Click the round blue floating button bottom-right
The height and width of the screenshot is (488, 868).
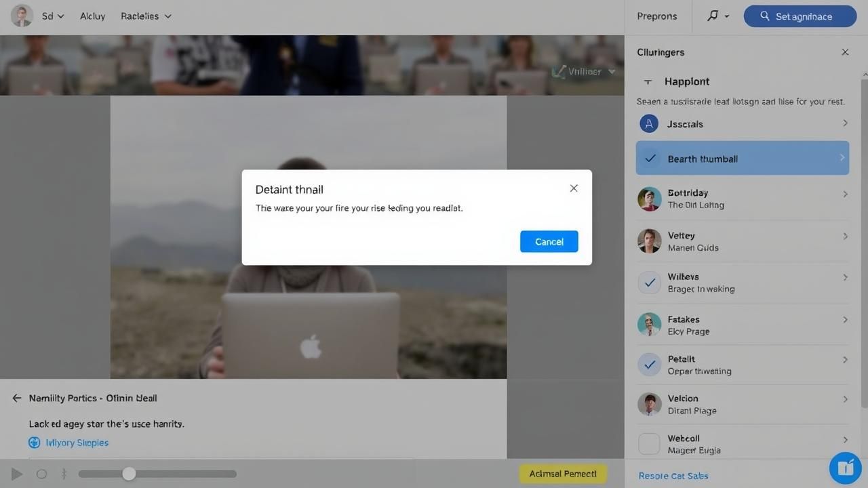point(845,468)
